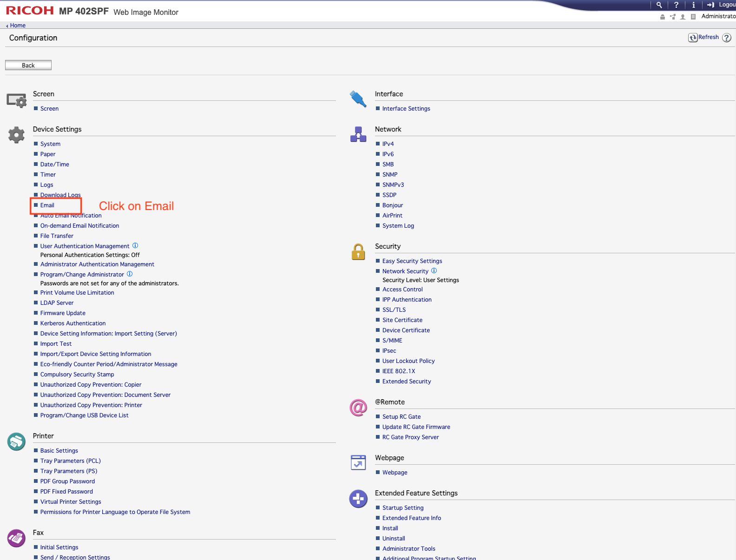Click the Screen section monitor-gear icon
736x560 pixels.
coord(16,100)
